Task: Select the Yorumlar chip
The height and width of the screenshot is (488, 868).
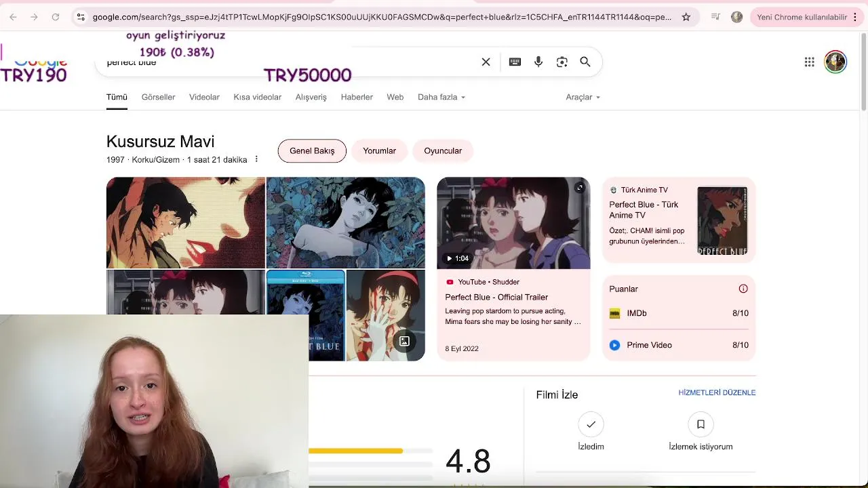Action: (379, 151)
